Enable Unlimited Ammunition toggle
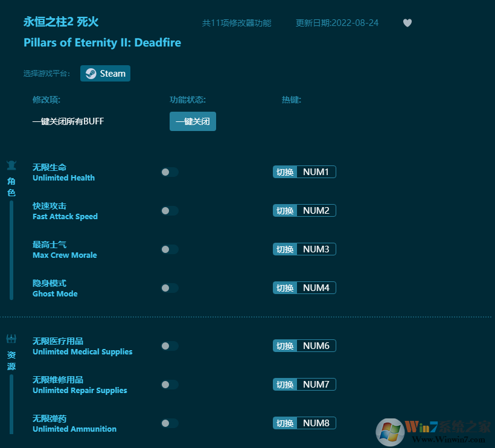The image size is (495, 448). coord(170,423)
